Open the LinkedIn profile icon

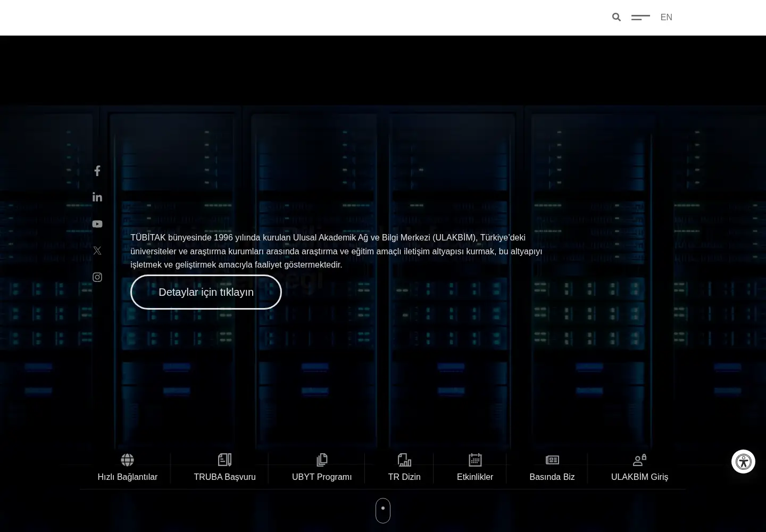click(x=97, y=197)
